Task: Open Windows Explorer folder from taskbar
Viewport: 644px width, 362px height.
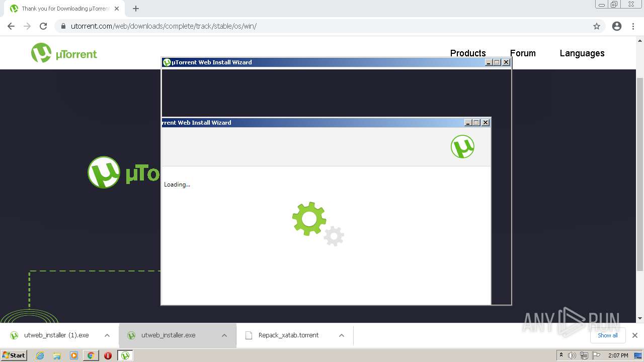Action: [x=57, y=355]
